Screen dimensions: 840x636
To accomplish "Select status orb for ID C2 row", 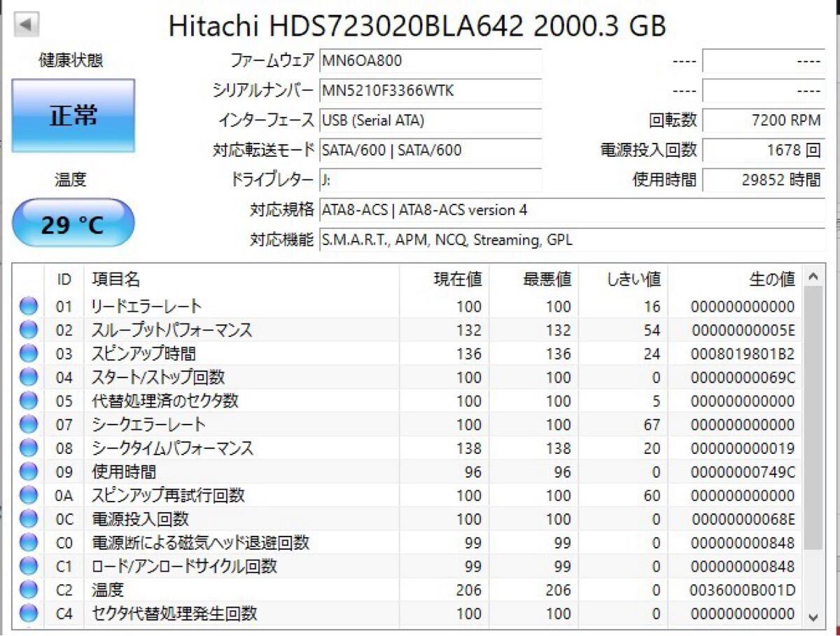I will tap(29, 590).
